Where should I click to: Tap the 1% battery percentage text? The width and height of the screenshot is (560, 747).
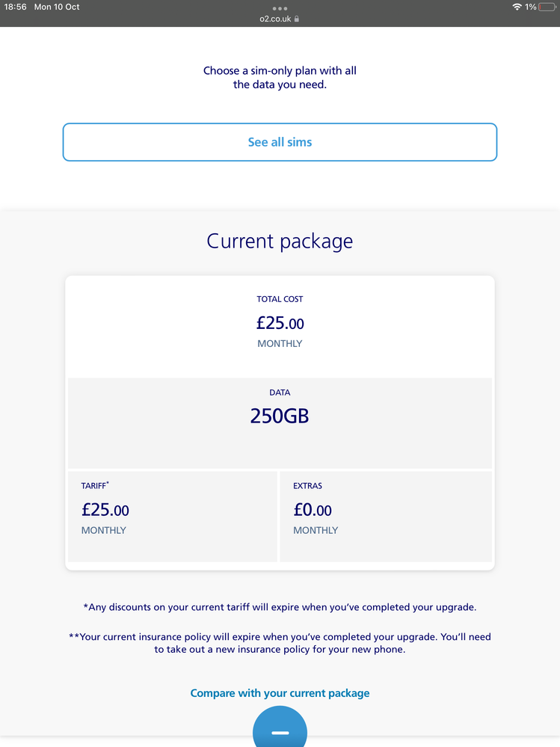[531, 7]
